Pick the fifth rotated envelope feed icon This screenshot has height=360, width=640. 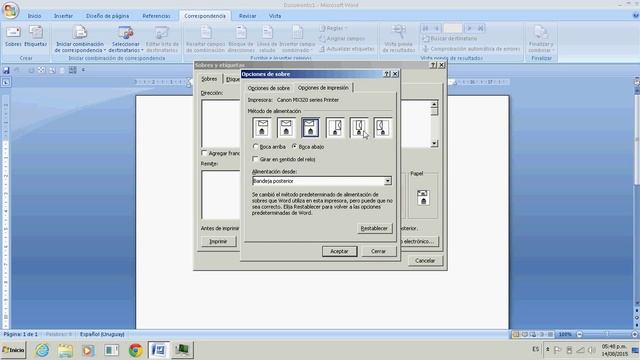click(x=359, y=128)
